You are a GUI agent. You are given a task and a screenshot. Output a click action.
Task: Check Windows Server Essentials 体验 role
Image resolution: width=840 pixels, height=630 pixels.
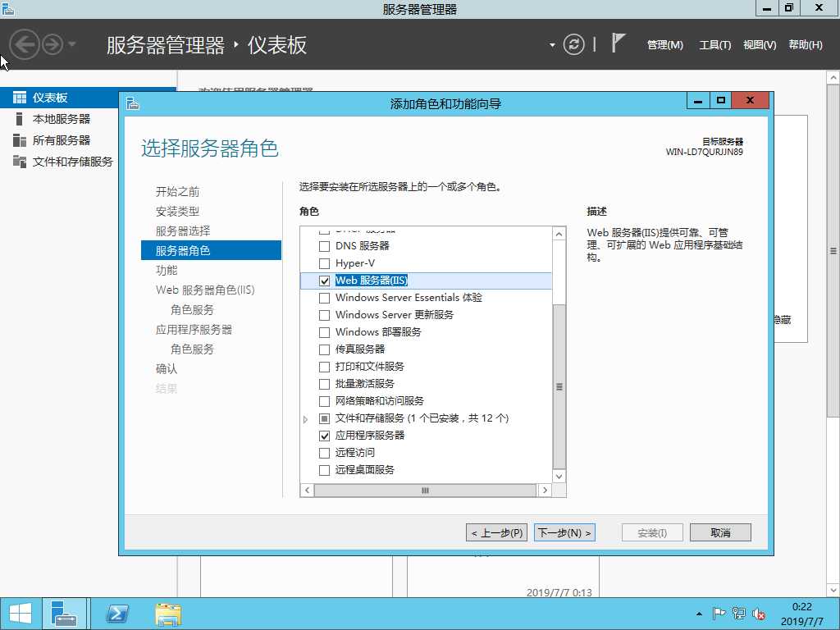pyautogui.click(x=324, y=298)
